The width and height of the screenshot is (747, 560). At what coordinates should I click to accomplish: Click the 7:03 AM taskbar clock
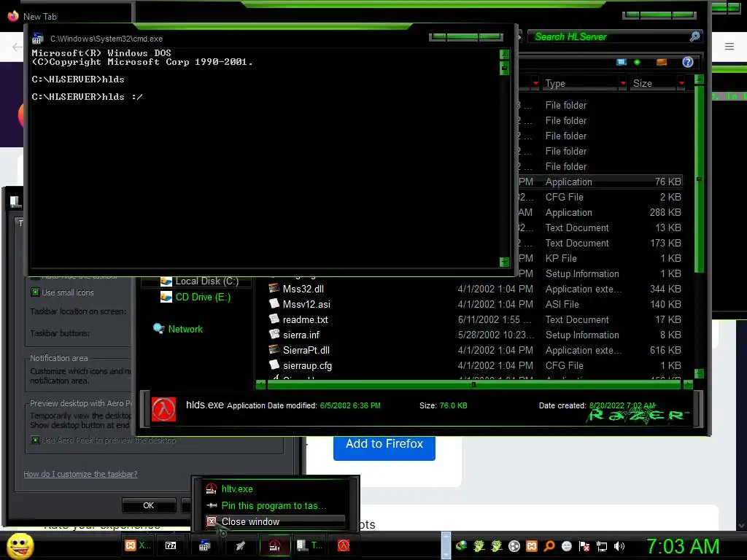click(x=683, y=546)
